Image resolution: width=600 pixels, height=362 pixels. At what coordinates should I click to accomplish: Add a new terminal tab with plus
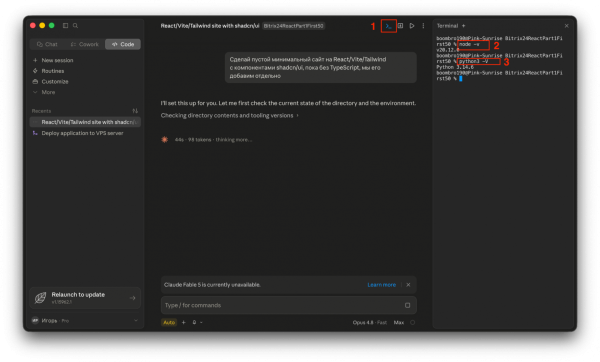pyautogui.click(x=463, y=26)
